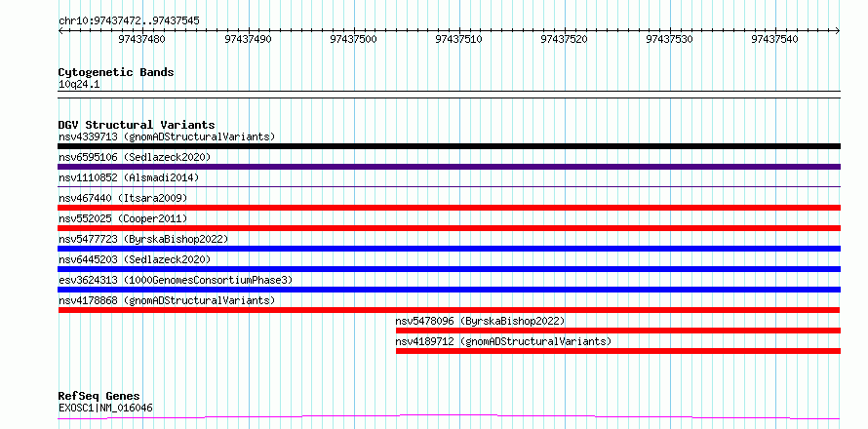This screenshot has height=429, width=868.
Task: Open variant nsv6595106 (Sedlazeck2020) label
Action: (135, 157)
